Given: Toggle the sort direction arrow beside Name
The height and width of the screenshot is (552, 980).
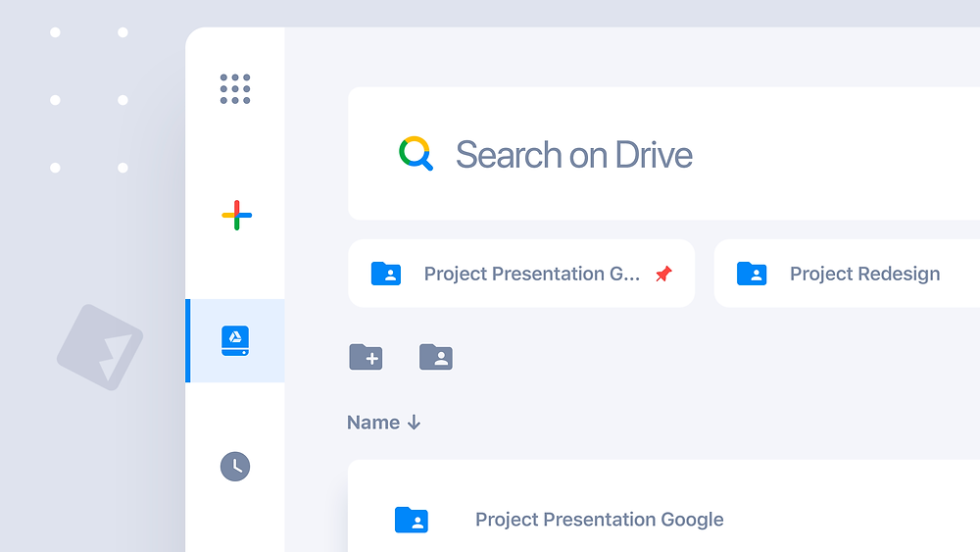Looking at the screenshot, I should click(414, 423).
